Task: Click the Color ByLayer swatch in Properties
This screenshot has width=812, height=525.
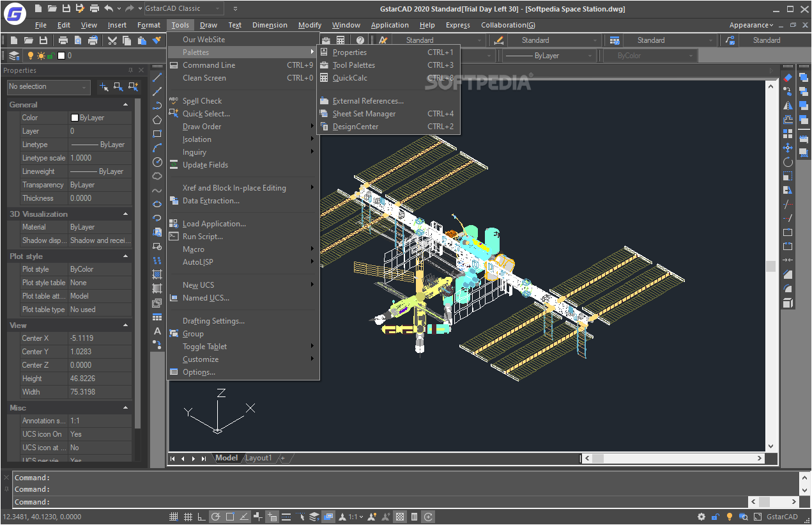Action: (75, 118)
